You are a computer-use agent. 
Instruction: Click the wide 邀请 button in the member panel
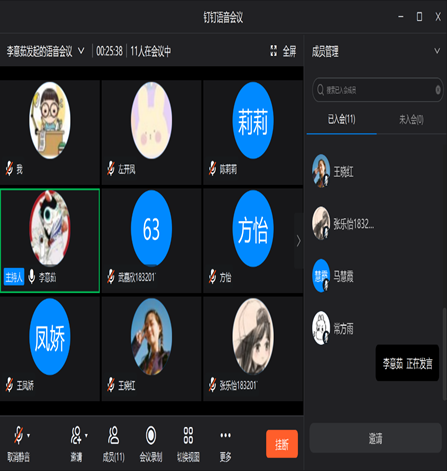pyautogui.click(x=375, y=438)
